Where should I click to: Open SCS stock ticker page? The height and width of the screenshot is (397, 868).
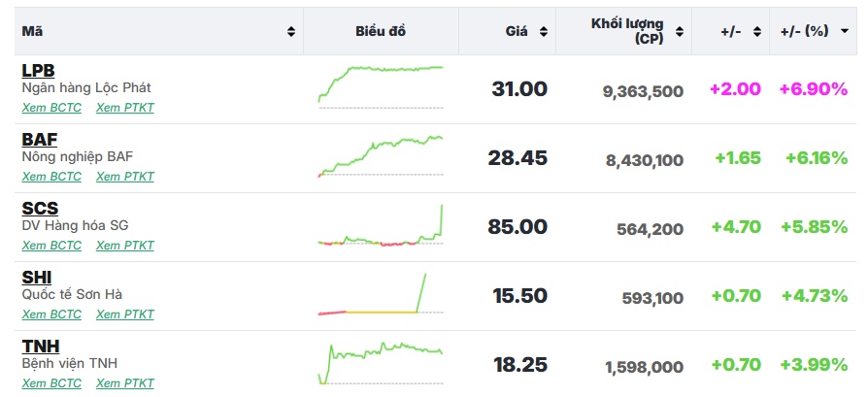tap(40, 208)
